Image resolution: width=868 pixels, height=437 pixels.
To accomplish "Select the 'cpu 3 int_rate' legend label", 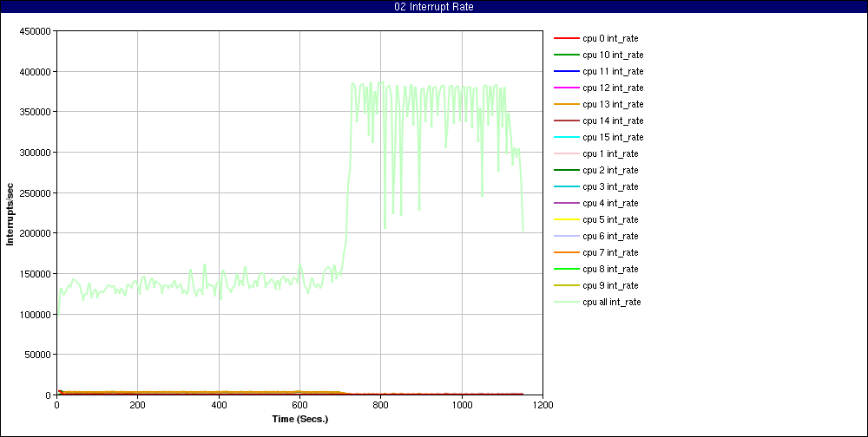I will point(610,187).
